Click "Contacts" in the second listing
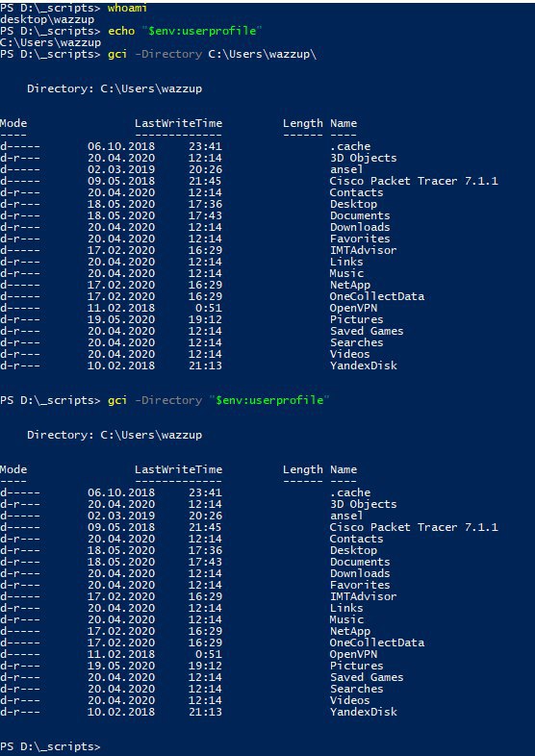Viewport: 535px width, 756px height. coord(356,539)
